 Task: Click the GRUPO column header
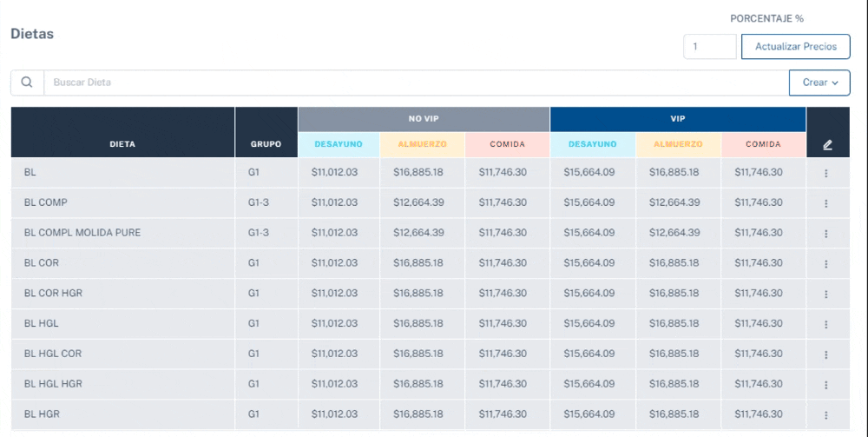pyautogui.click(x=266, y=144)
